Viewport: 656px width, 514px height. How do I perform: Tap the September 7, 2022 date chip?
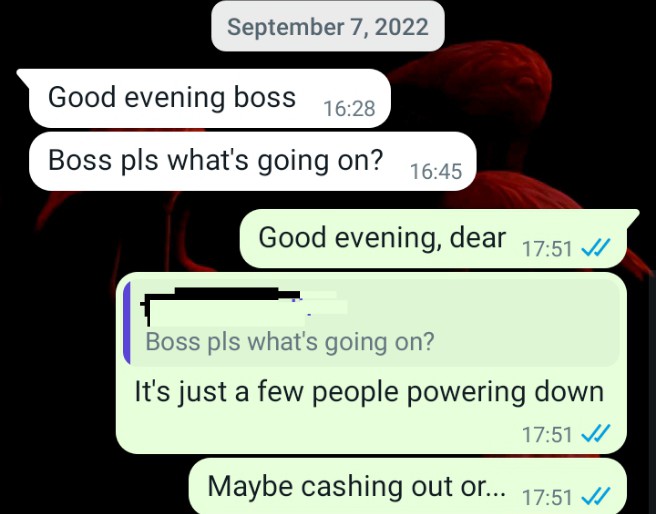[x=328, y=26]
